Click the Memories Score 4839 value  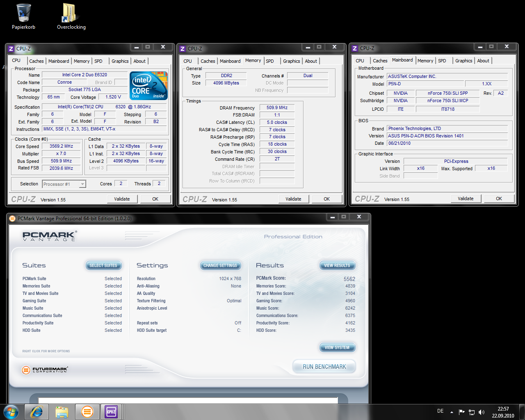click(350, 286)
